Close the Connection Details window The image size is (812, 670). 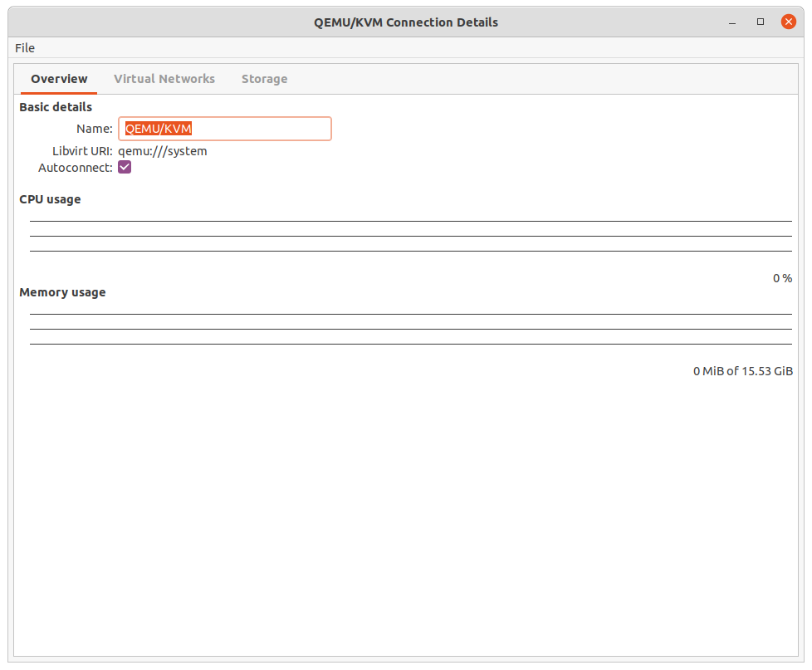point(788,22)
